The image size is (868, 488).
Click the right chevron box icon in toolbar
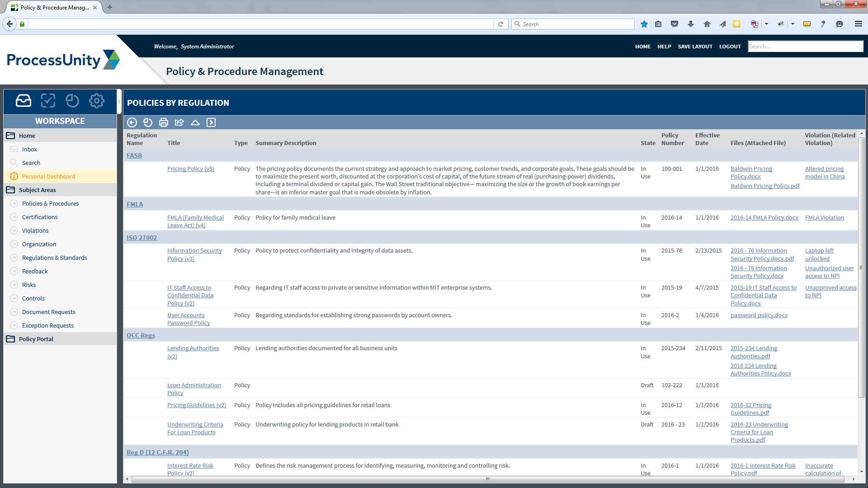click(x=211, y=122)
